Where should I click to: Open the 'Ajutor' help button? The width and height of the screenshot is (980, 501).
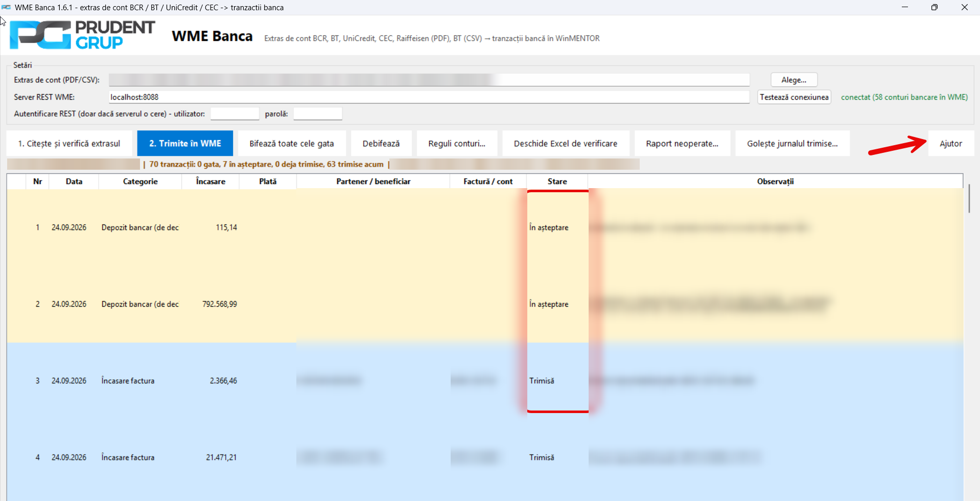click(x=951, y=144)
